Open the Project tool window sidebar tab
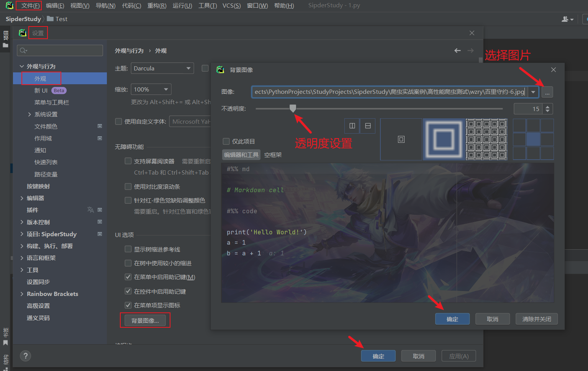The height and width of the screenshot is (371, 588). click(x=5, y=40)
